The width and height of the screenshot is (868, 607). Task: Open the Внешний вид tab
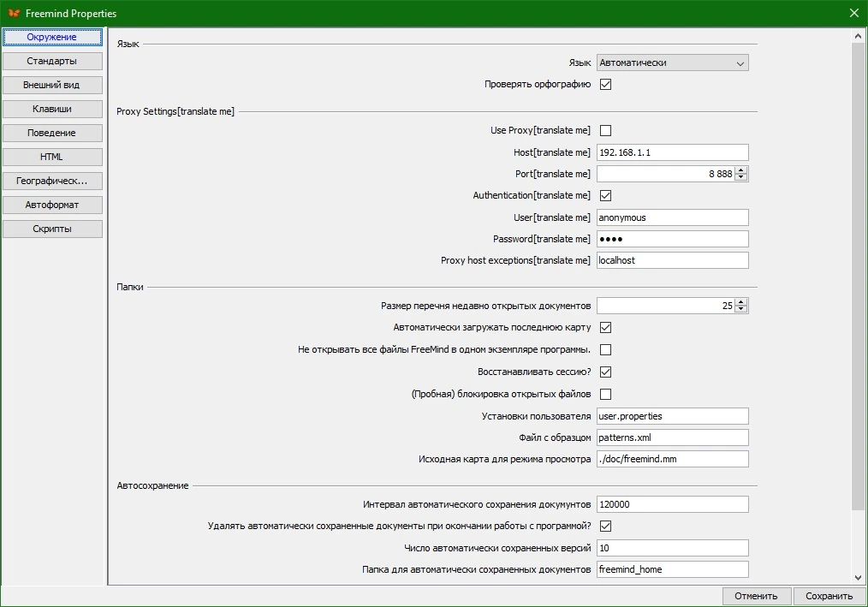click(52, 85)
